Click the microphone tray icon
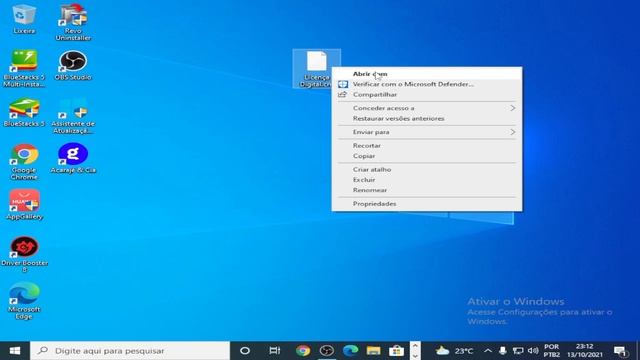The height and width of the screenshot is (360, 640). coord(503,351)
